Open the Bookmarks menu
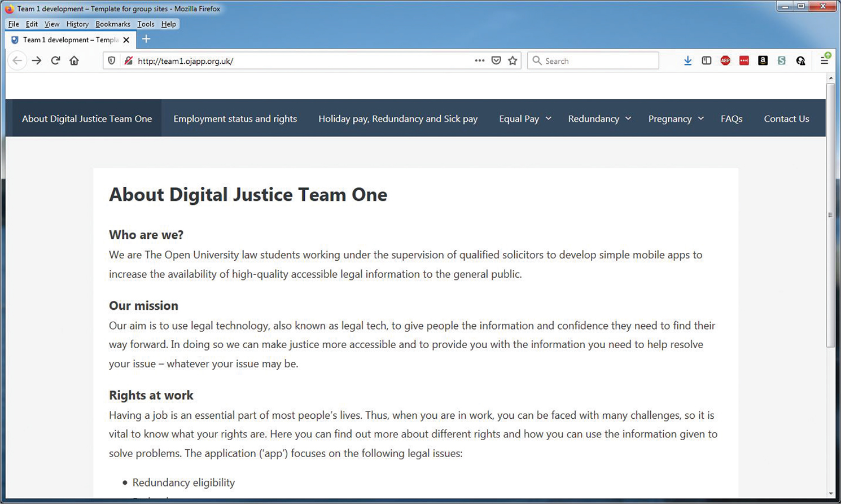Screen dimensions: 841x504 (113, 24)
